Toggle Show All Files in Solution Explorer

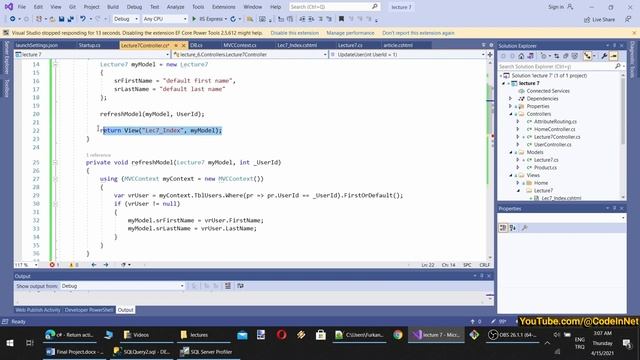pyautogui.click(x=575, y=56)
